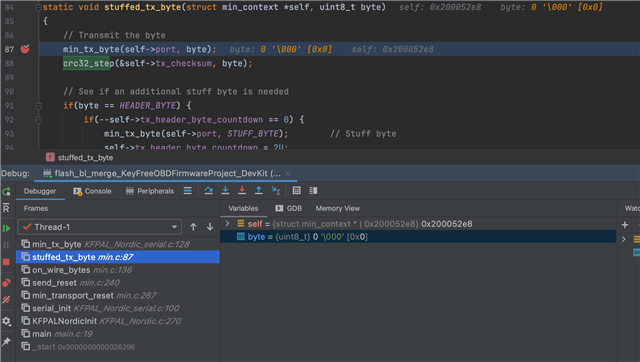Screen dimensions: 640x362
Task: Select _start frame
Action: click(x=118, y=347)
